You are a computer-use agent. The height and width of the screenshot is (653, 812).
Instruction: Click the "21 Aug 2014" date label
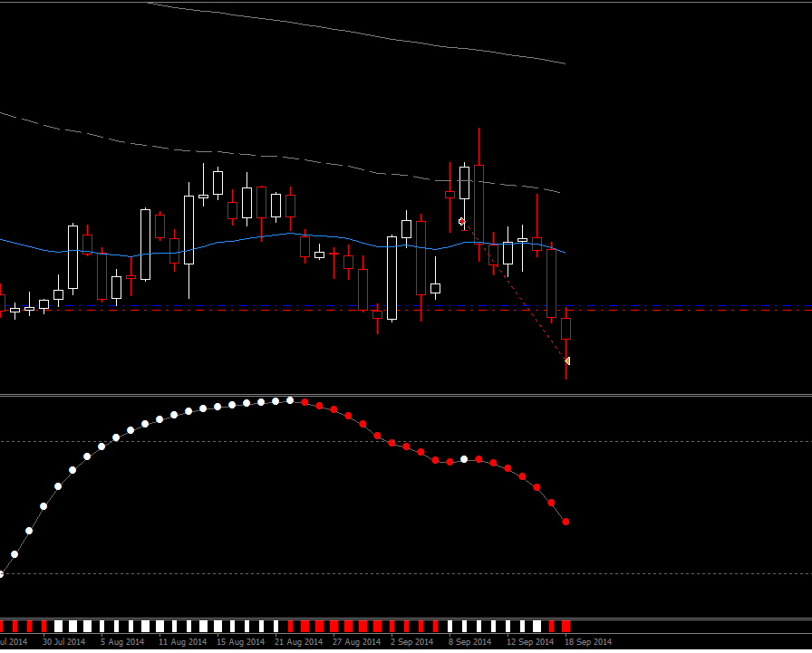[298, 641]
